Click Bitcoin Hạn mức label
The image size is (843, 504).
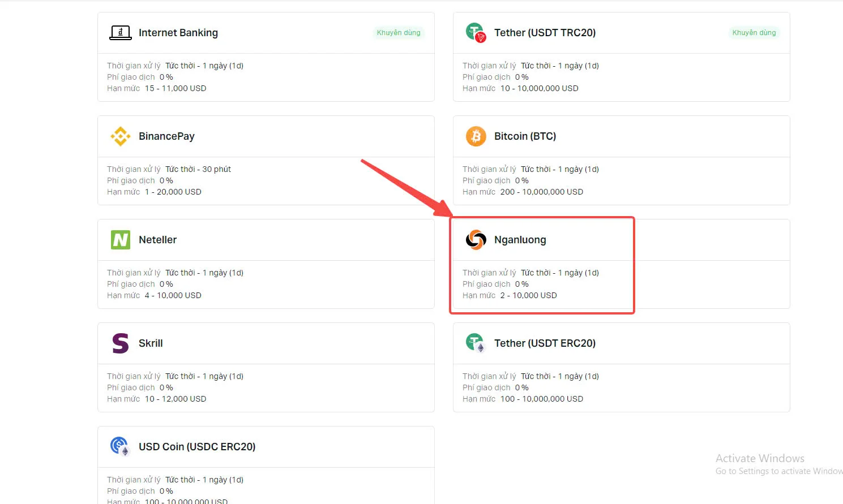click(479, 192)
